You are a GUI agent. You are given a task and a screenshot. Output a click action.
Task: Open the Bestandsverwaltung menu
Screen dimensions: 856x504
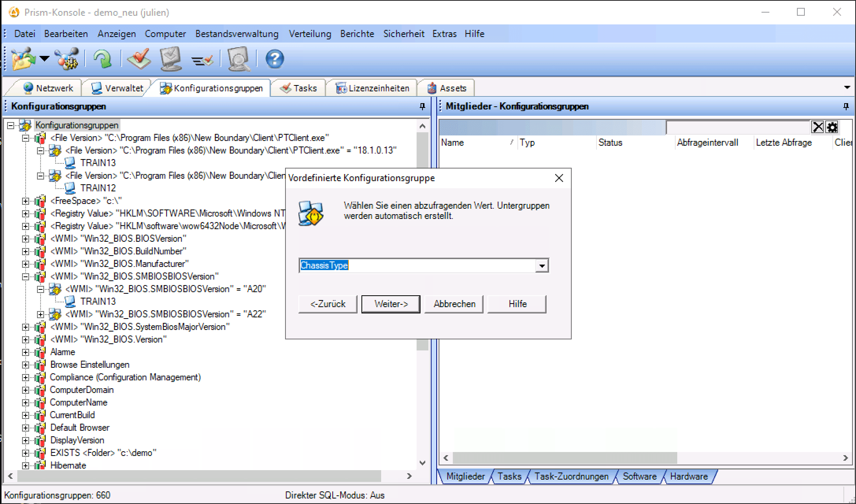point(237,34)
